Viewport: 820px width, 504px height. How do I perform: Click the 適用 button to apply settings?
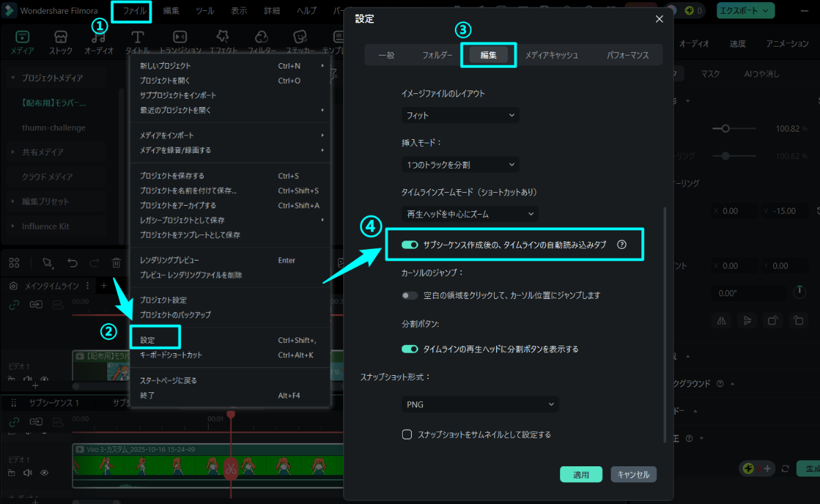581,474
